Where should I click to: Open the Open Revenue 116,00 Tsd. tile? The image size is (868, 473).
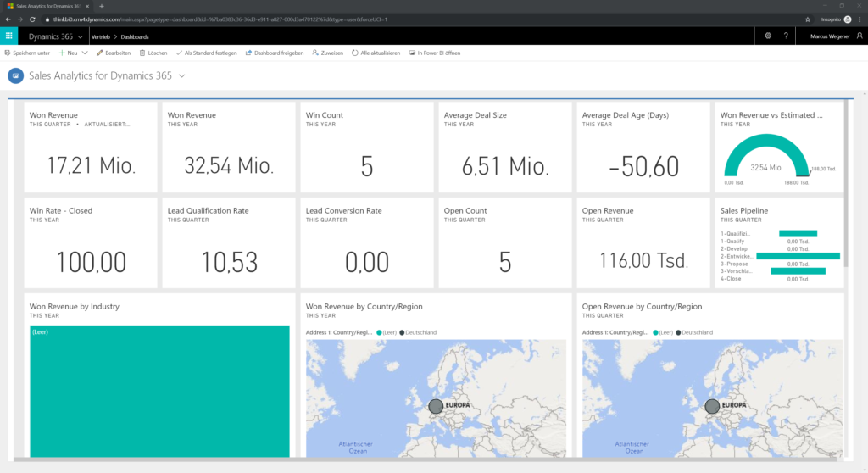tap(643, 243)
